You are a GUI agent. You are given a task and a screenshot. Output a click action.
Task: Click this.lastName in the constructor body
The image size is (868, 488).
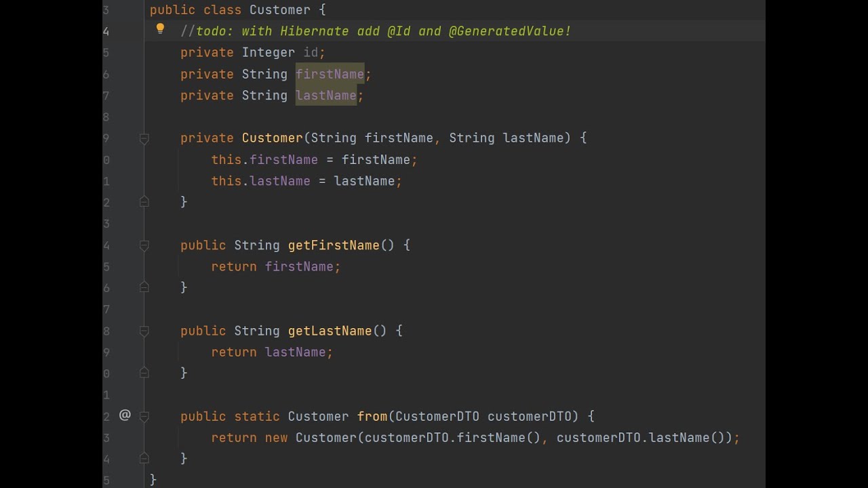point(260,181)
